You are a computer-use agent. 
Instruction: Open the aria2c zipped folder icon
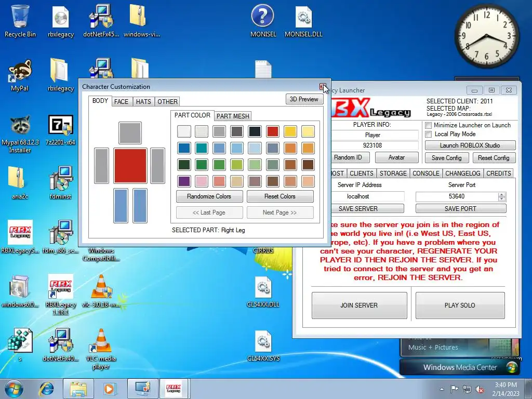coord(20,182)
